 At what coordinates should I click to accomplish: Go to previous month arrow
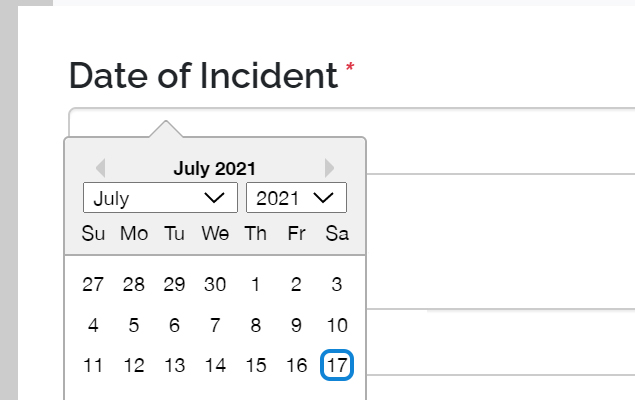100,168
